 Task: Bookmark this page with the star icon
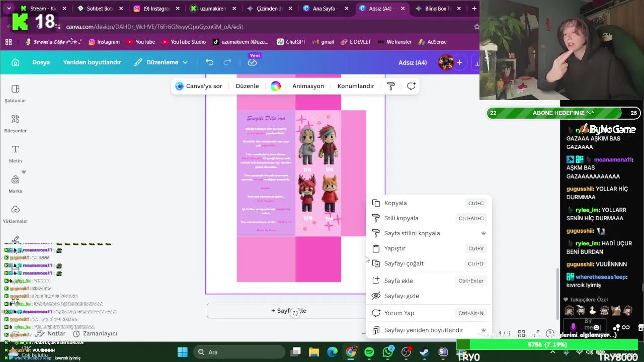coord(476,27)
